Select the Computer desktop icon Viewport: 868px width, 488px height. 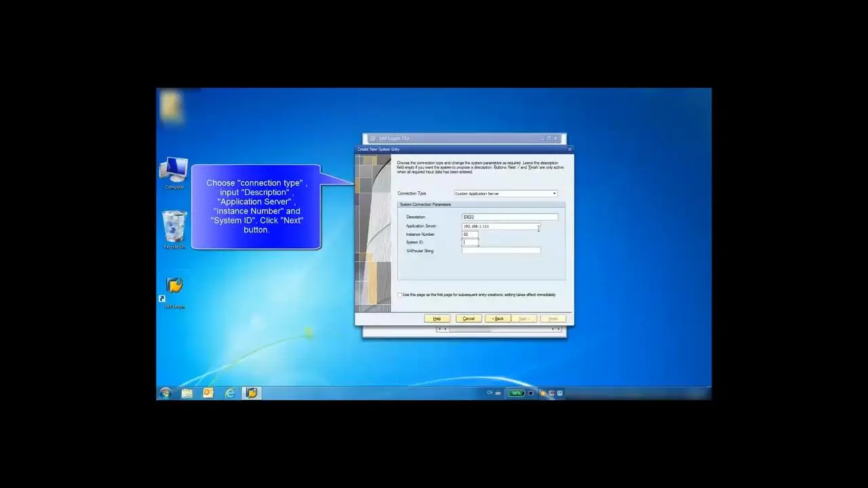[174, 174]
